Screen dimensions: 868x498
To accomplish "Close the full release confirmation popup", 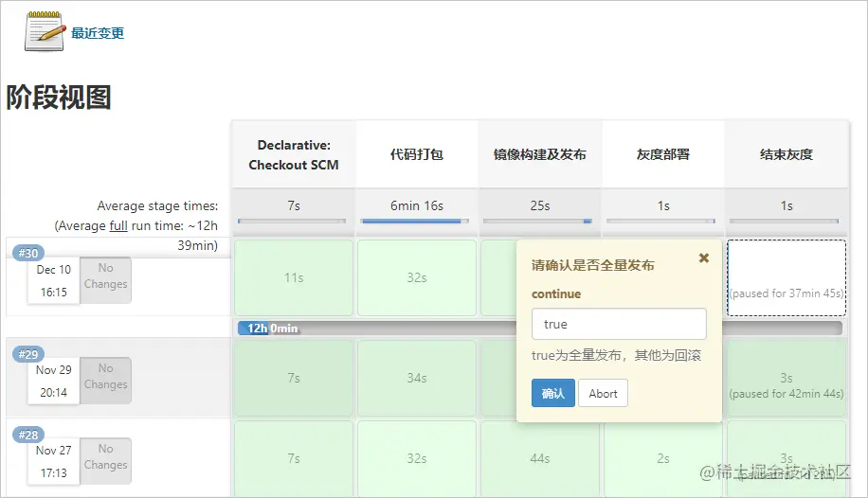I will 703,258.
